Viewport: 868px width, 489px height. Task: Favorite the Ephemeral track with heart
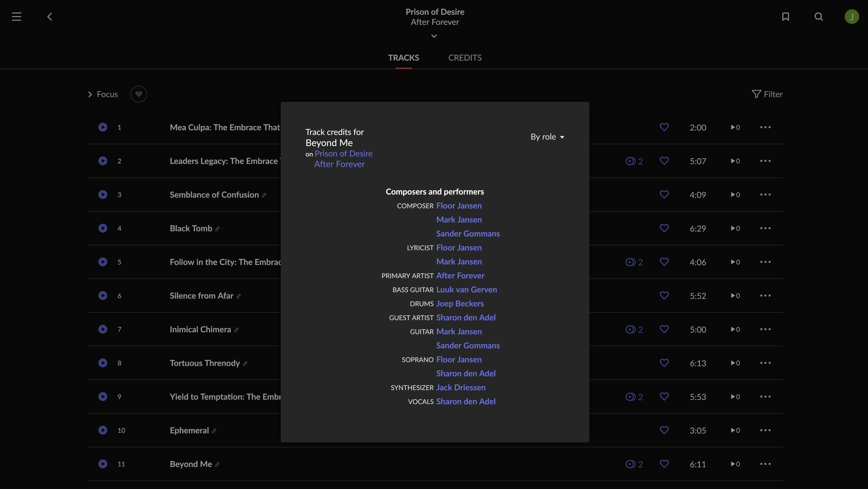664,430
